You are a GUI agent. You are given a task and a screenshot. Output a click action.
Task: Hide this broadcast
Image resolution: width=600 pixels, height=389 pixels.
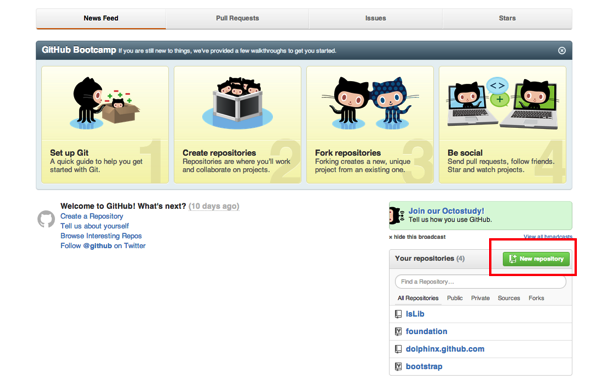417,237
